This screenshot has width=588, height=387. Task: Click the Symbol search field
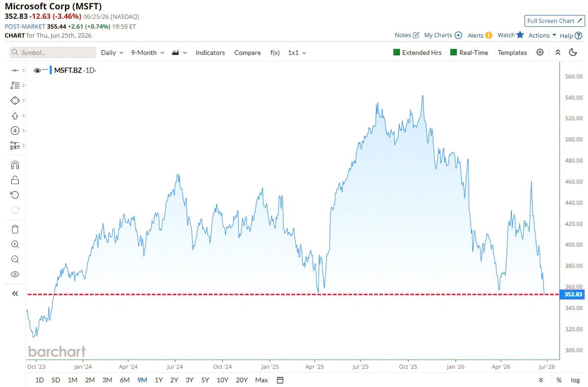pos(53,52)
